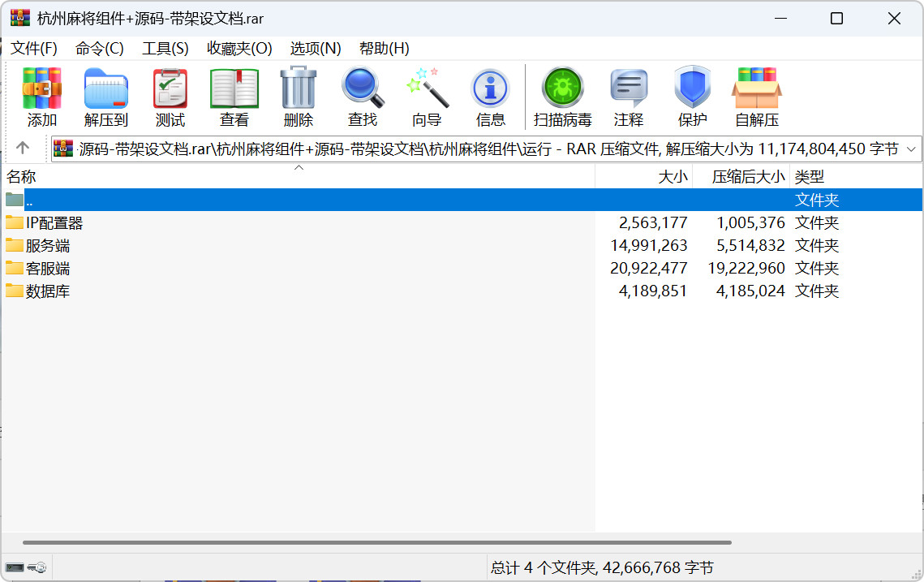Click the archive path address field
The image size is (924, 582).
(x=487, y=149)
